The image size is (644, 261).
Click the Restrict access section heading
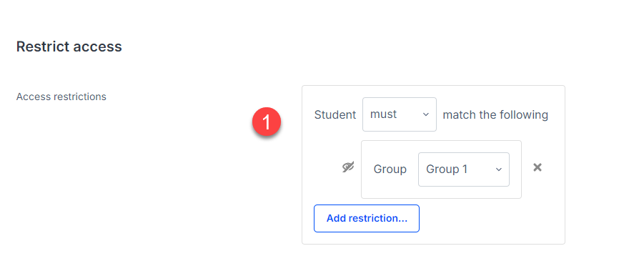pyautogui.click(x=69, y=46)
